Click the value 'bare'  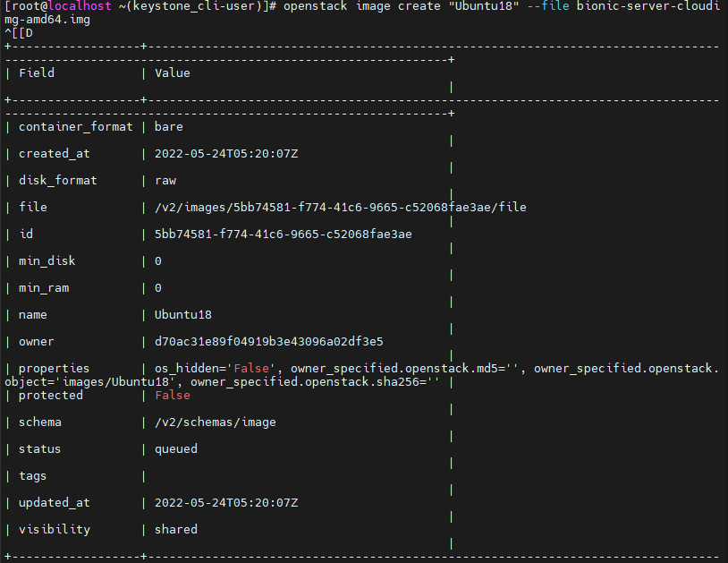(168, 127)
